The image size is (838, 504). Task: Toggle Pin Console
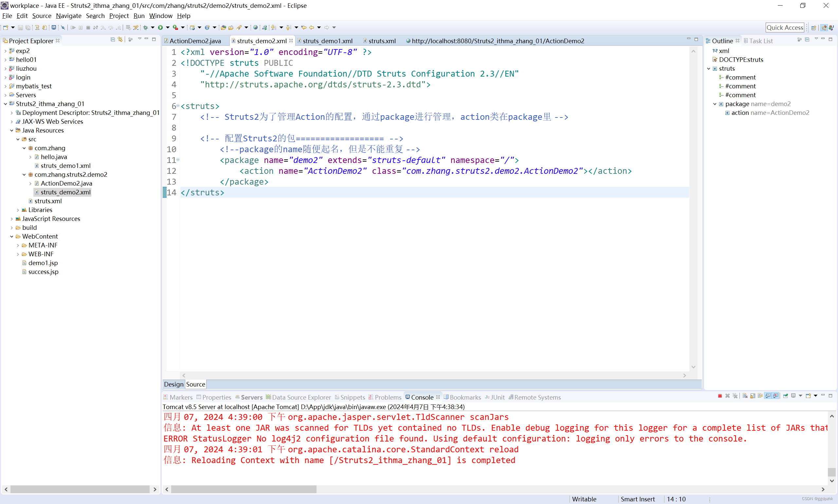pyautogui.click(x=785, y=396)
